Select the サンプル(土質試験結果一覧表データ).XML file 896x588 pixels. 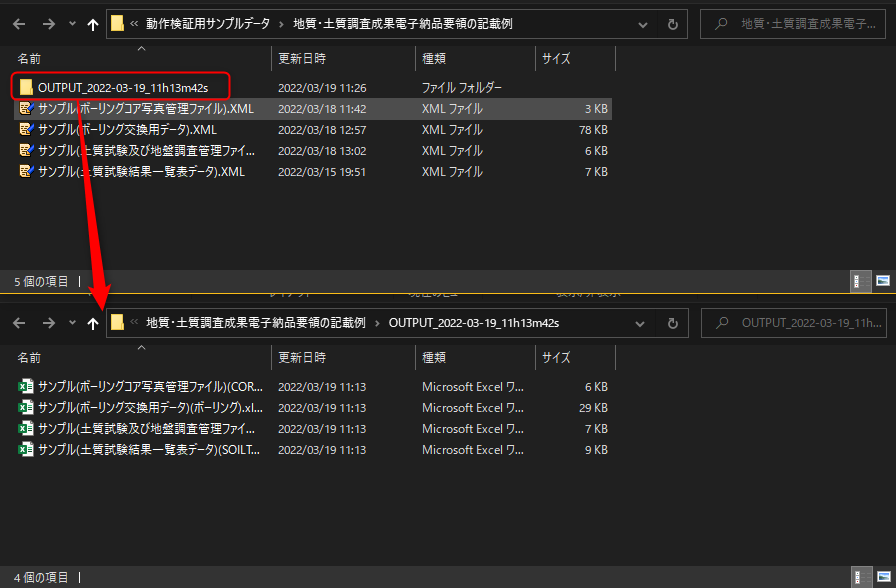coord(141,172)
